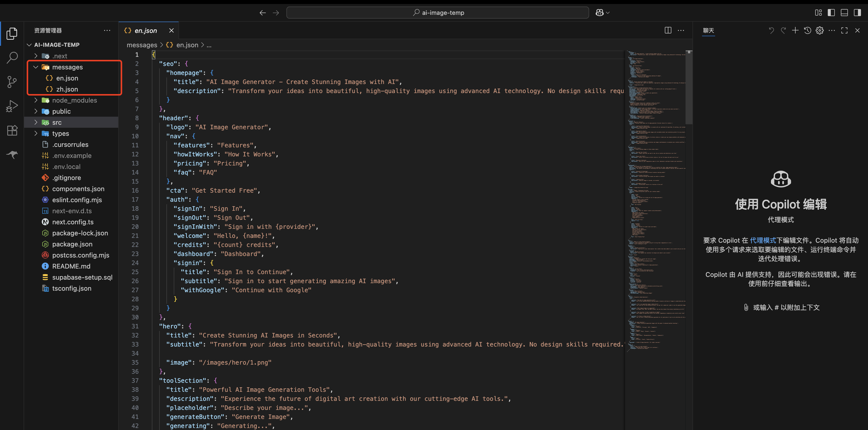
Task: Show chat history in Copilot panel
Action: (x=807, y=31)
